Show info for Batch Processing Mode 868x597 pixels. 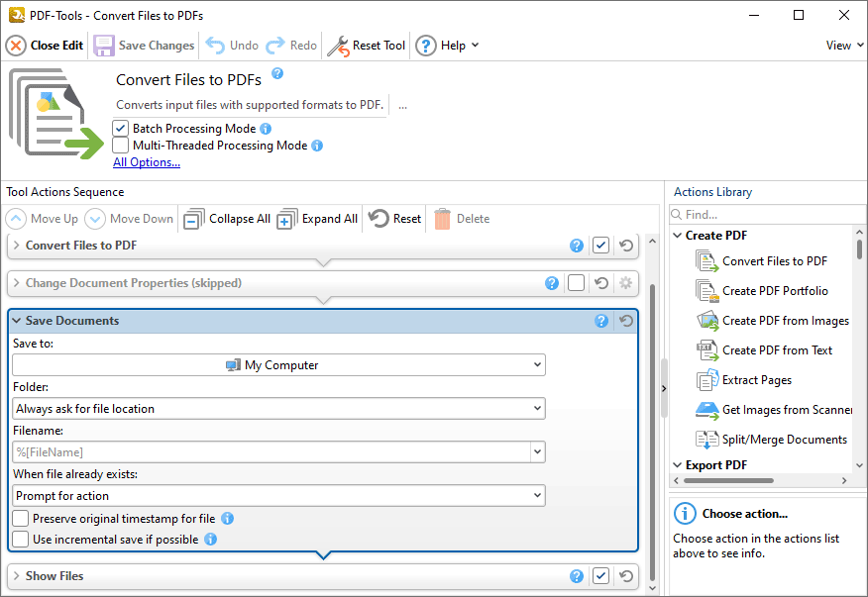pos(266,129)
